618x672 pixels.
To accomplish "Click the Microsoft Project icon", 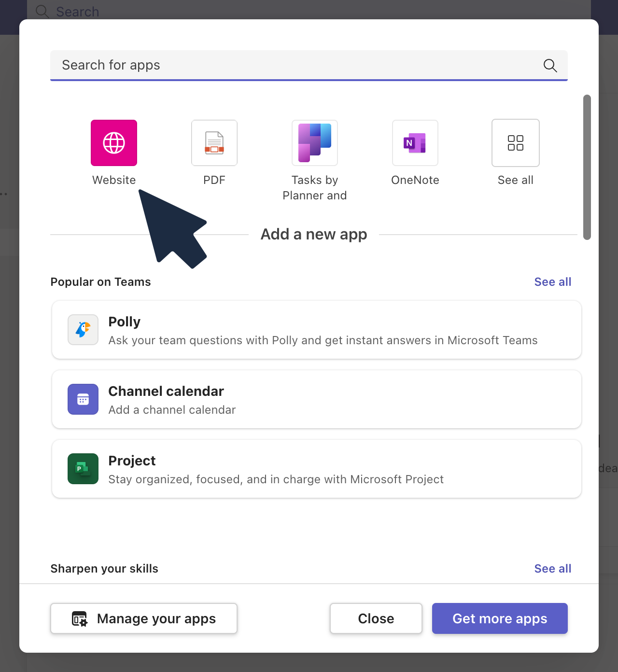I will tap(83, 469).
